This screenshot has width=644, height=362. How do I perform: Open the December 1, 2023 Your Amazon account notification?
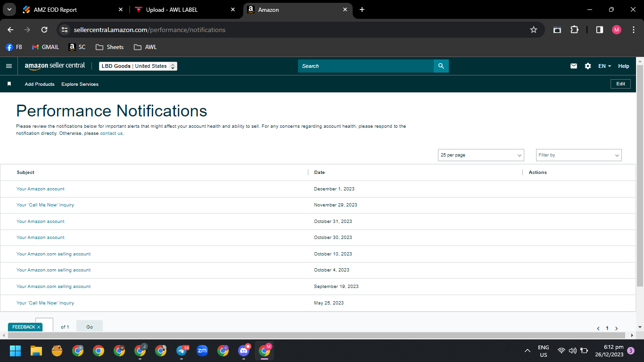tap(41, 189)
